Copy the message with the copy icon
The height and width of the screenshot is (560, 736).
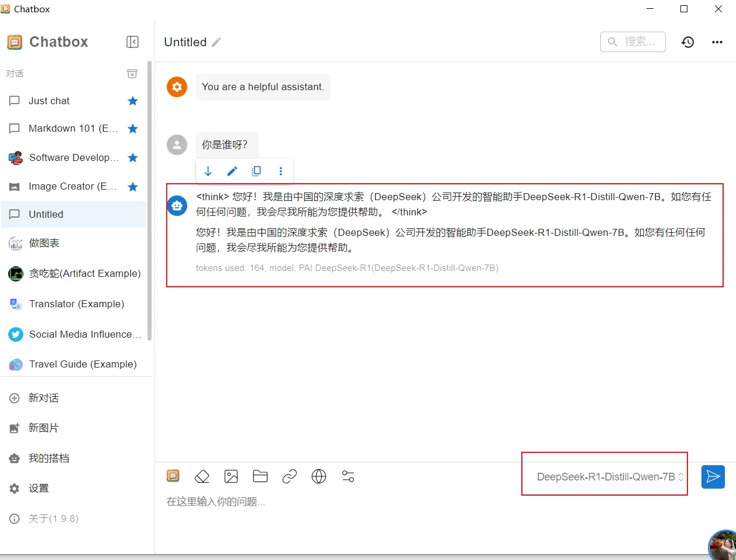pos(256,171)
